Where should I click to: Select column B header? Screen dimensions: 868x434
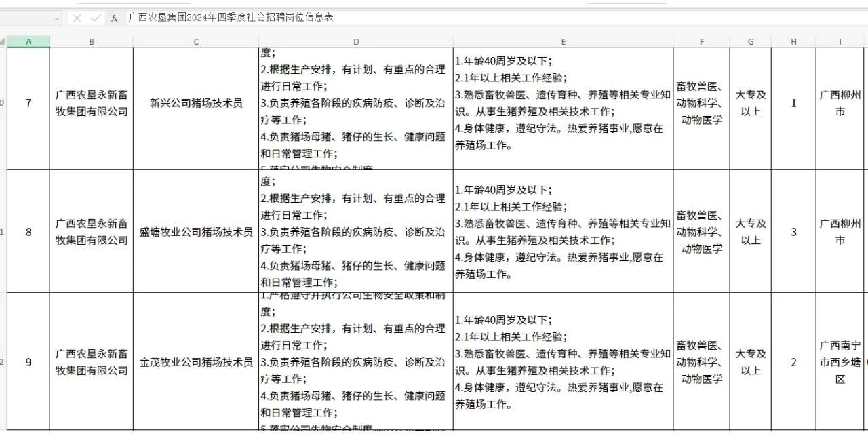pyautogui.click(x=92, y=42)
